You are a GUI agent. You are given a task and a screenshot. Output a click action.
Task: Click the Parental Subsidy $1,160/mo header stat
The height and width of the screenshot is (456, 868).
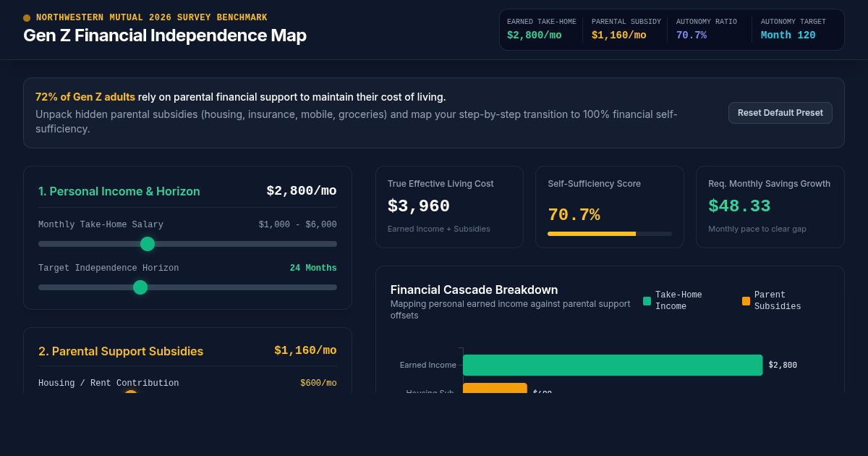[x=626, y=30]
